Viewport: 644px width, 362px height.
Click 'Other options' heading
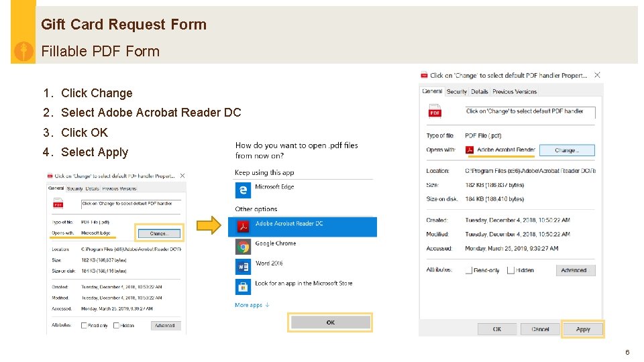[256, 209]
